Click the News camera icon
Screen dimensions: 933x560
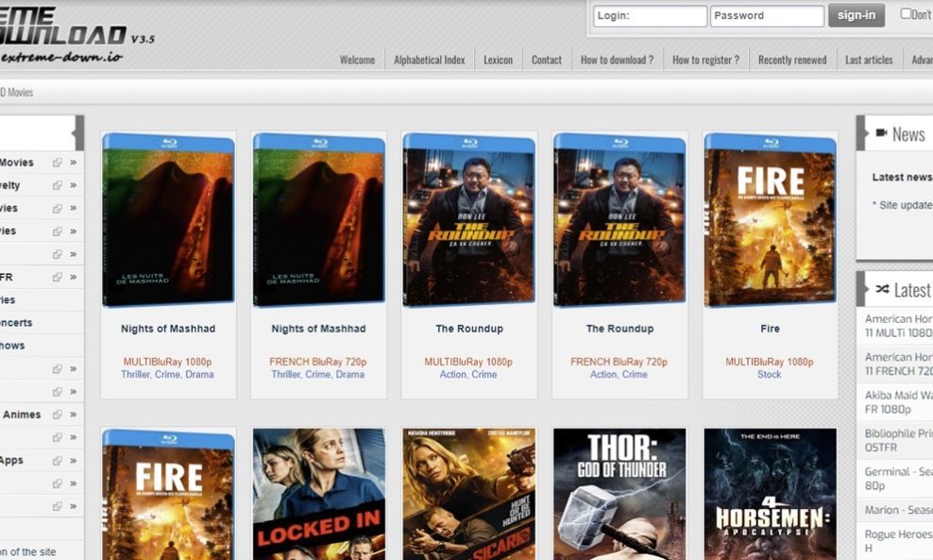tap(881, 133)
